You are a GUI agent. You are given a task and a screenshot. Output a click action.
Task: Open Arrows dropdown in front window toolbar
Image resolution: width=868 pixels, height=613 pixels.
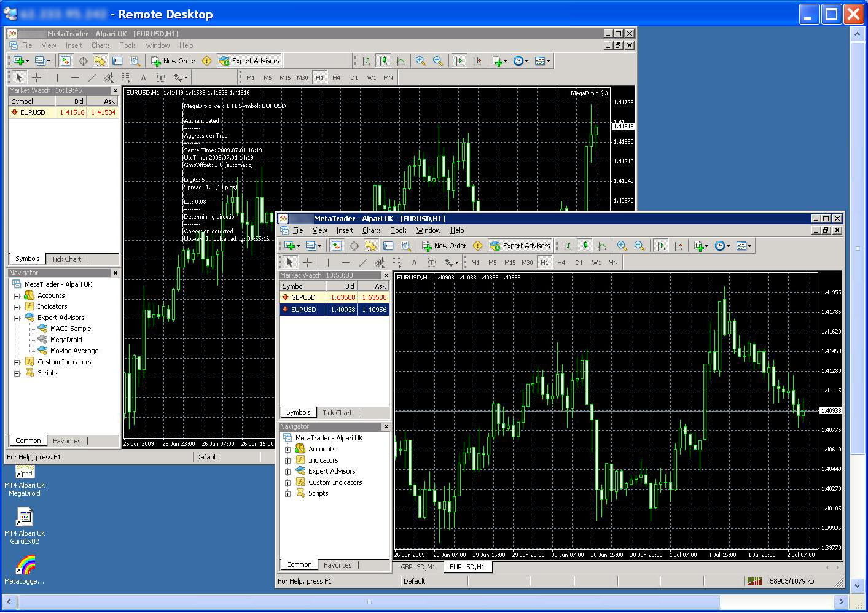click(x=452, y=262)
